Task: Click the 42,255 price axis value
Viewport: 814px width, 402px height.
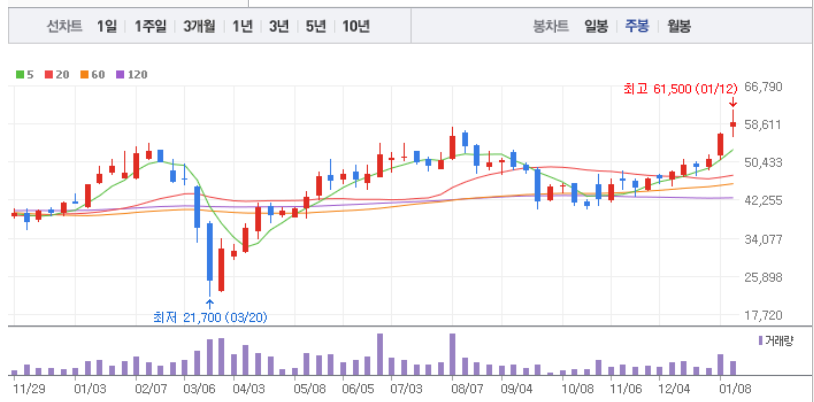Action: coord(763,200)
